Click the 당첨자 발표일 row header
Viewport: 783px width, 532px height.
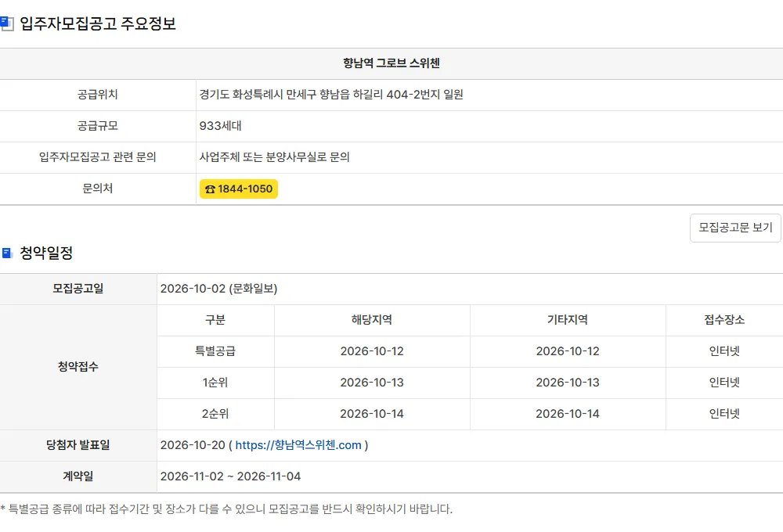click(78, 445)
